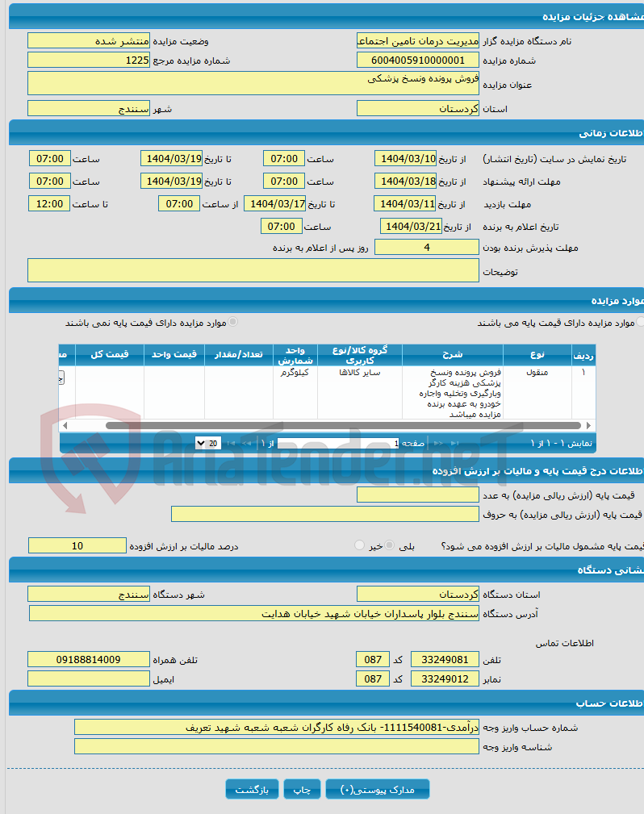Click the partially visible row button in table
644x814 pixels.
[61, 378]
